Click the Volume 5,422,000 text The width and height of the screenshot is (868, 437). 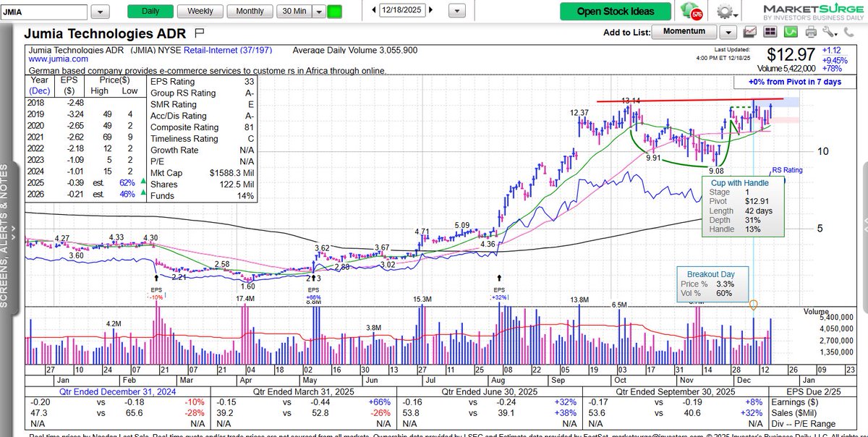tap(788, 70)
